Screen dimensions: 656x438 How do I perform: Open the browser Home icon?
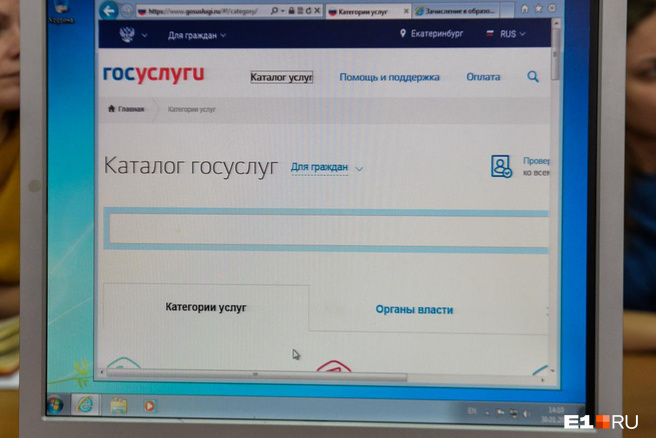pos(525,8)
